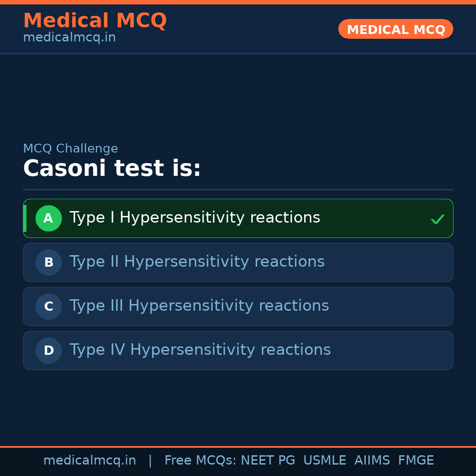Click the C option circle
The height and width of the screenshot is (476, 476).
click(48, 306)
